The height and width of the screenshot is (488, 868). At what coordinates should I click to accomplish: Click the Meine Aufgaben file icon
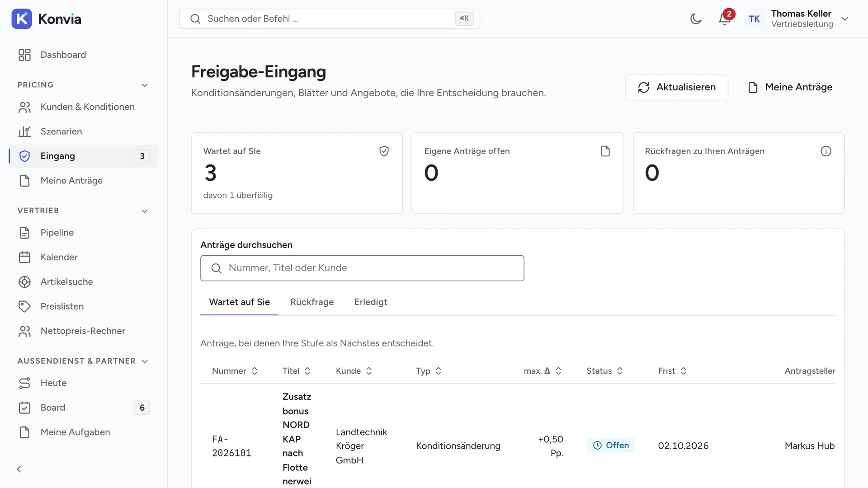(x=24, y=432)
